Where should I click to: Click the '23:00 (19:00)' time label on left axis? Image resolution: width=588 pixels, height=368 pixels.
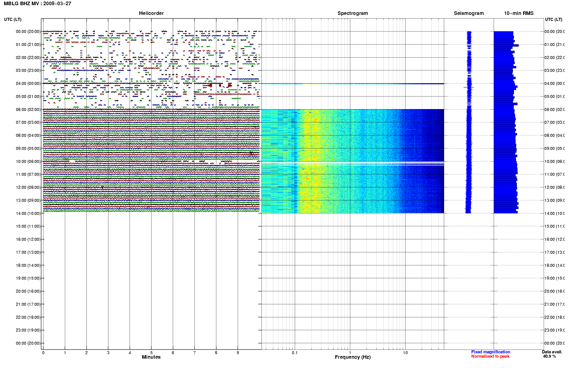[x=28, y=330]
